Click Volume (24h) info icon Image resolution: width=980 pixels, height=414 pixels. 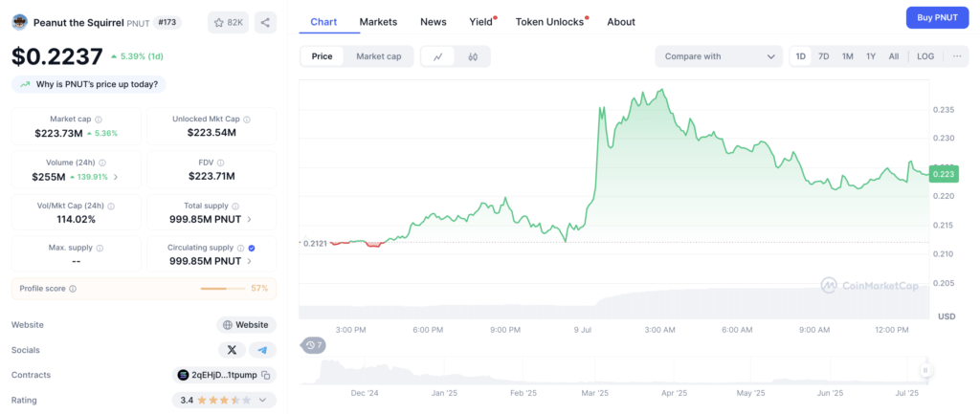[x=103, y=163]
